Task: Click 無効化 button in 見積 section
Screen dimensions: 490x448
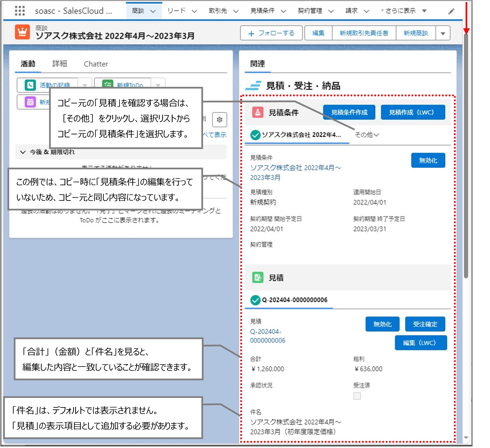Action: click(383, 324)
